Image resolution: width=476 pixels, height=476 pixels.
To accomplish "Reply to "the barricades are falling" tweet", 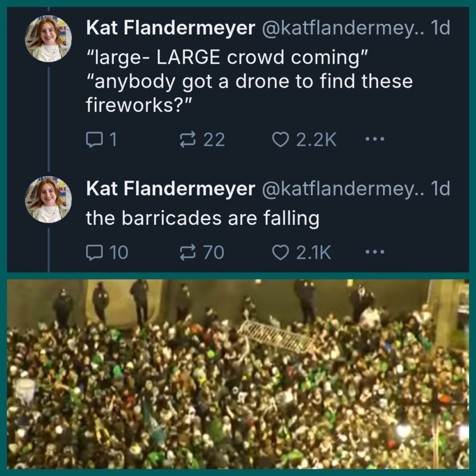I will point(92,252).
